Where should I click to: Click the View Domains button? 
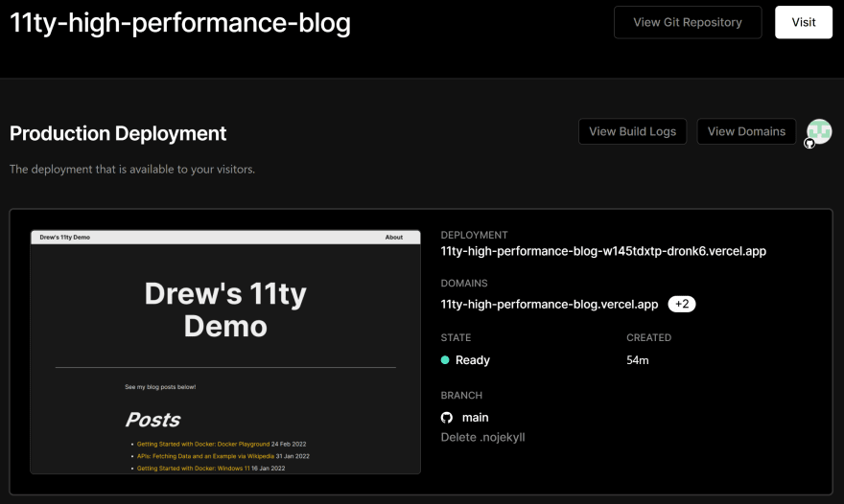tap(746, 131)
